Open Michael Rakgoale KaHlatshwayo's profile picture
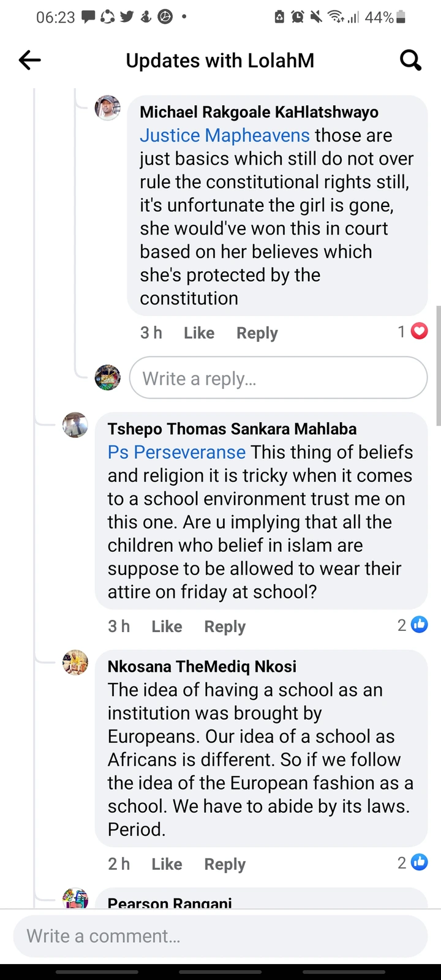 [x=108, y=108]
